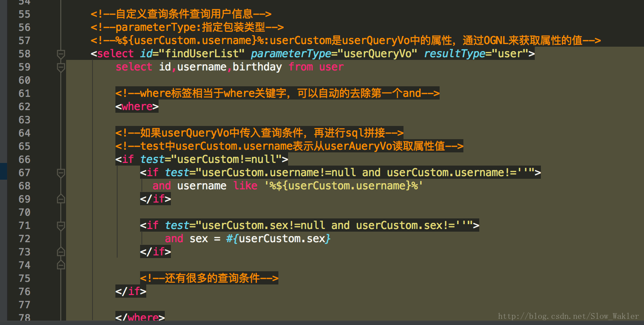644x325 pixels.
Task: Click the comment mentioning userAueryVo on line 65
Action: pyautogui.click(x=289, y=146)
